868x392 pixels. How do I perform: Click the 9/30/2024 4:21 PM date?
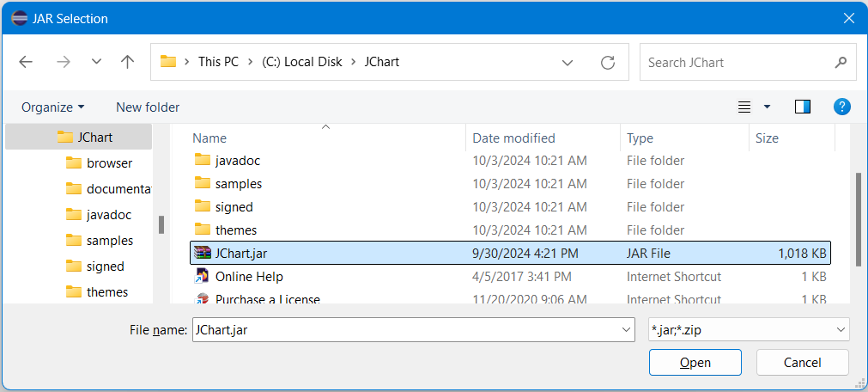(525, 254)
